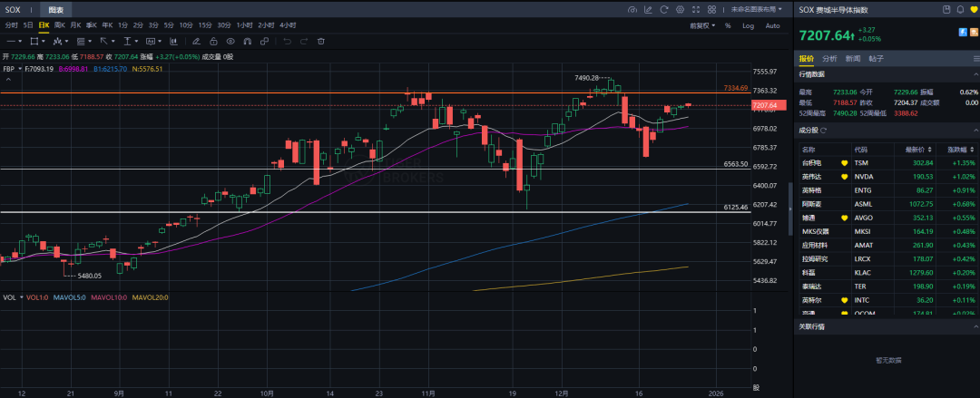
Task: Select the 周K timeframe
Action: [59, 25]
